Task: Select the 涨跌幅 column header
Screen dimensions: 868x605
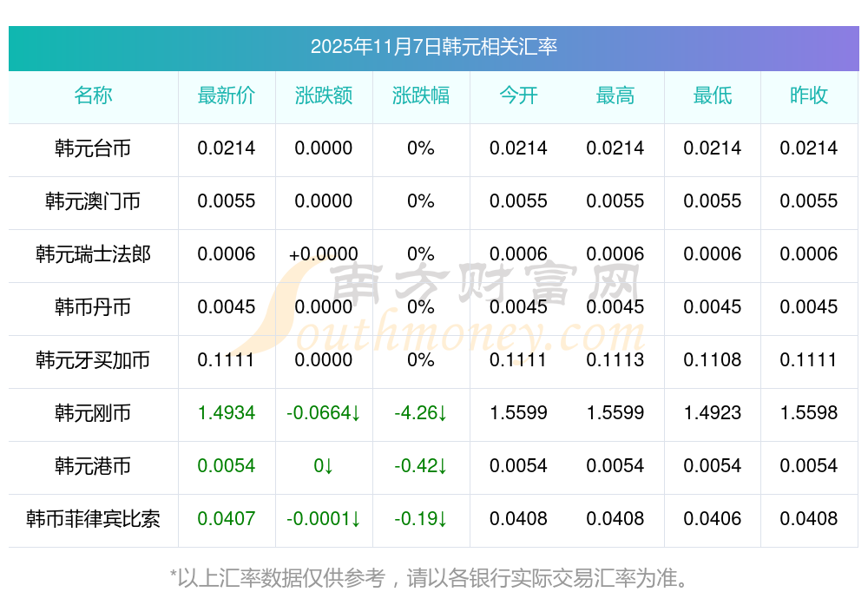Action: [420, 95]
